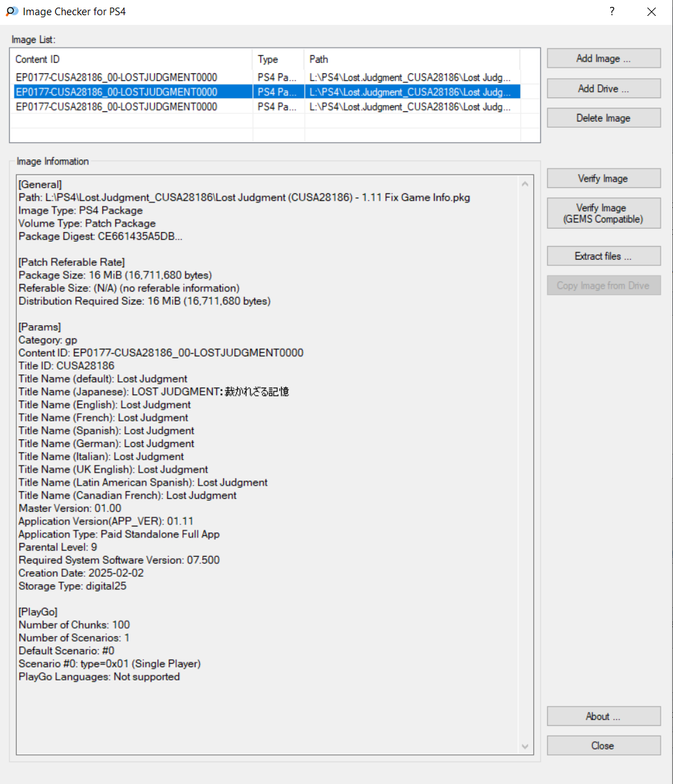This screenshot has height=784, width=673.
Task: Sort list by Path column header
Action: tap(412, 59)
